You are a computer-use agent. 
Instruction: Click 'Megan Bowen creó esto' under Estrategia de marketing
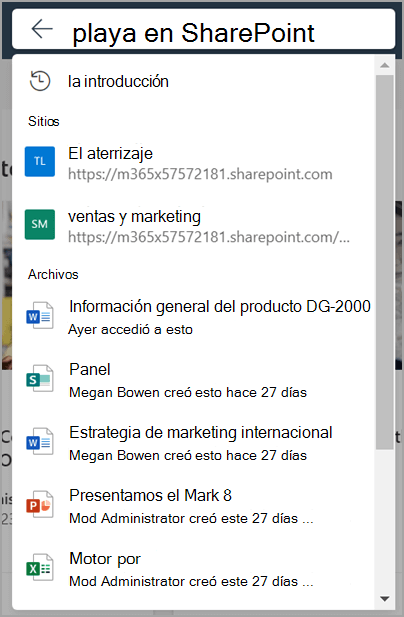point(188,455)
